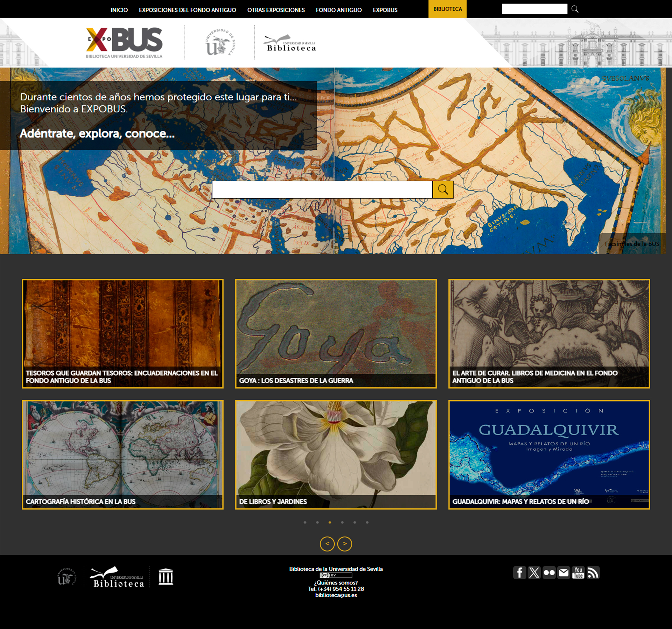Click the Creative Commons BY license badge
672x629 pixels.
(x=336, y=575)
